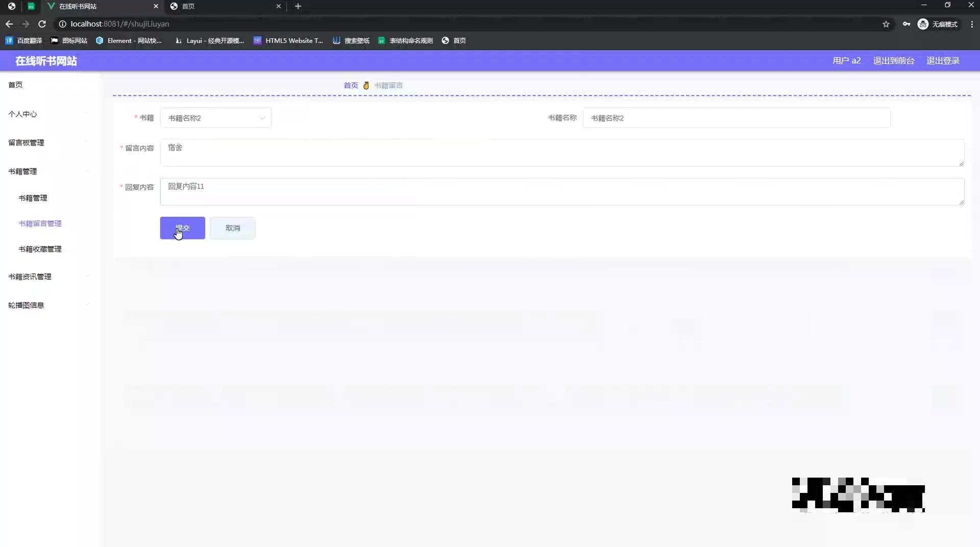Click the 书籍名称 input field
The image size is (980, 547).
coord(737,117)
